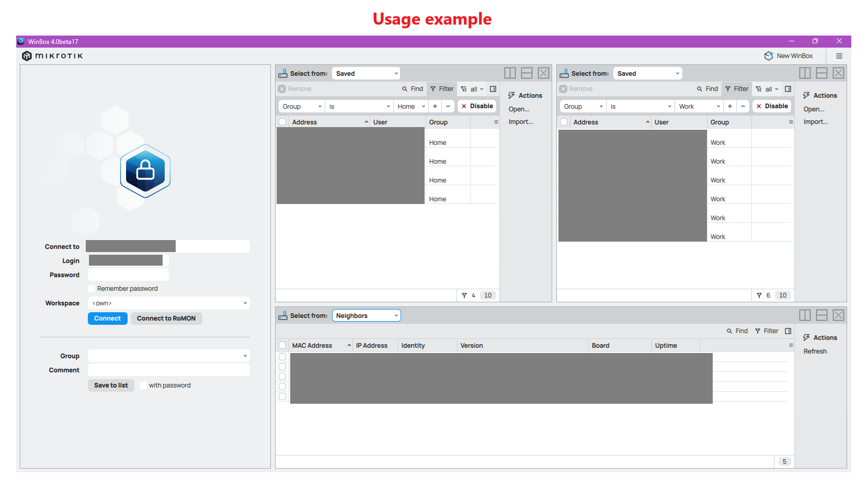Open column menu icon in Home panel table
Image resolution: width=868 pixels, height=489 pixels.
click(496, 122)
